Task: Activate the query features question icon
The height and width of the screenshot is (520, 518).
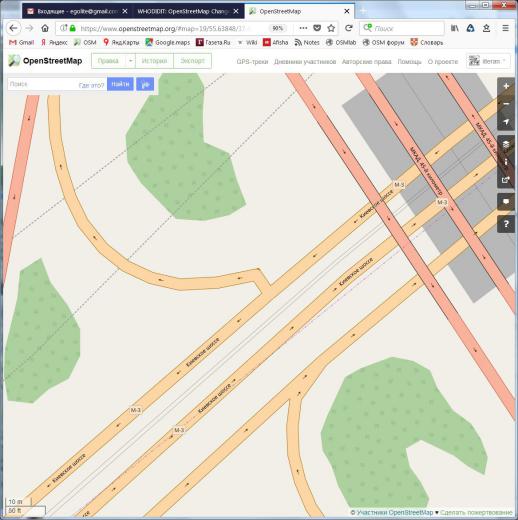Action: 506,224
